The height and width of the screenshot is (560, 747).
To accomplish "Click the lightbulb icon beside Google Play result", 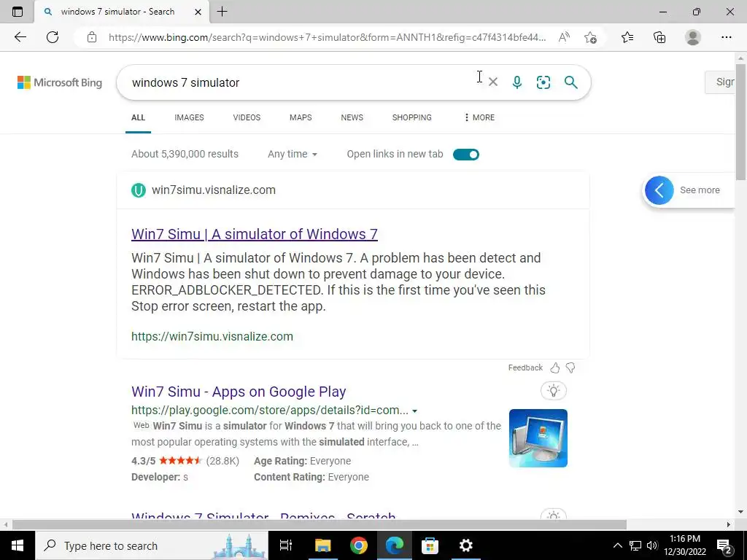I will [554, 391].
